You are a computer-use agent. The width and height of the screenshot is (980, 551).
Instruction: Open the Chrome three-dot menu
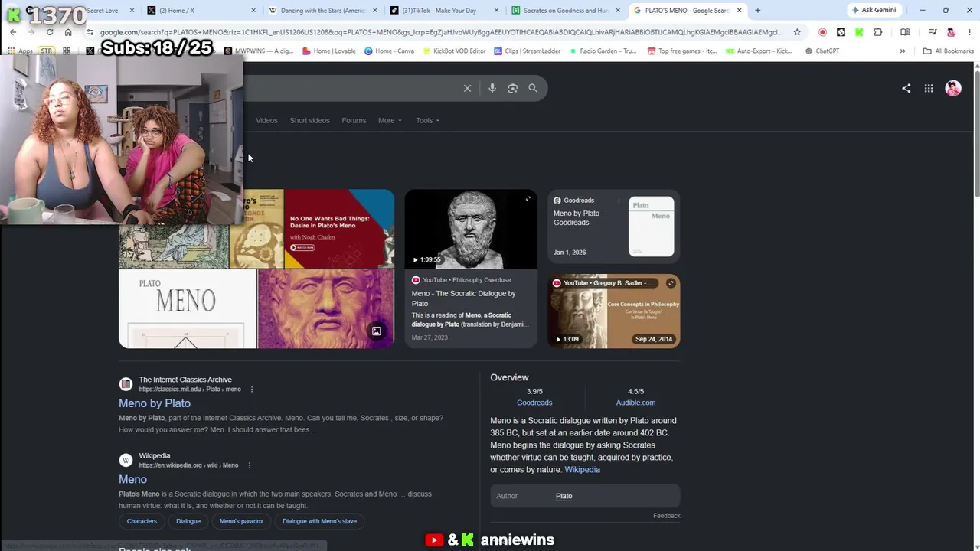(x=969, y=32)
